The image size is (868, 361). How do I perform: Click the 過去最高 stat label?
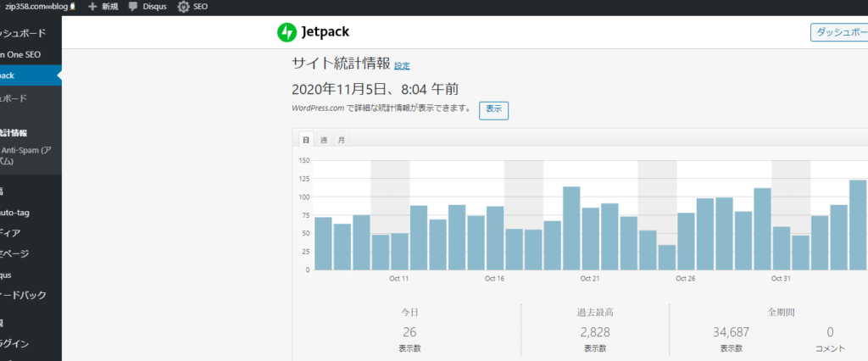(595, 313)
